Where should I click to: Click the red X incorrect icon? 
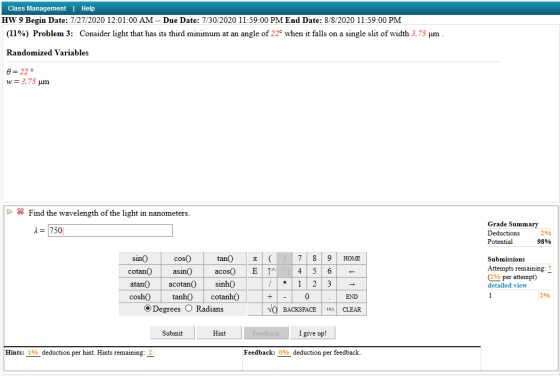(x=20, y=212)
